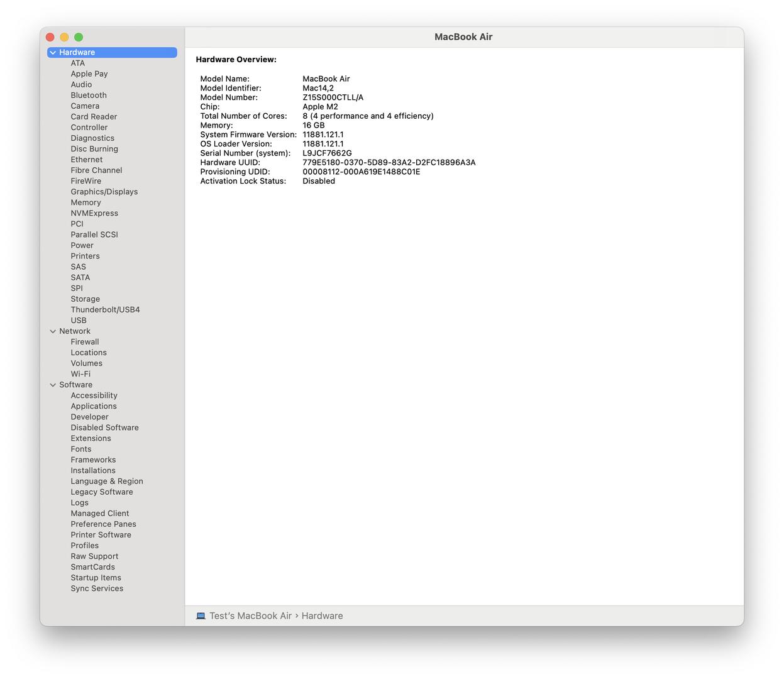Open Installations entry
This screenshot has width=784, height=679.
93,470
